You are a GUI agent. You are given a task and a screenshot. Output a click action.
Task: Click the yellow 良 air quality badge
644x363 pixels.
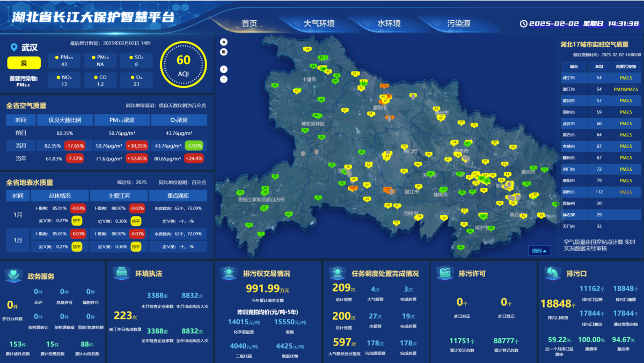click(24, 63)
